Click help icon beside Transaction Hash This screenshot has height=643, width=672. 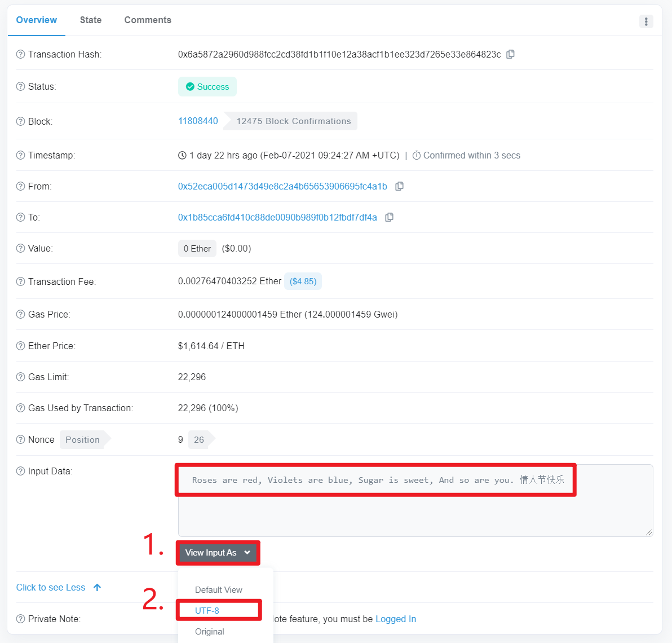21,54
